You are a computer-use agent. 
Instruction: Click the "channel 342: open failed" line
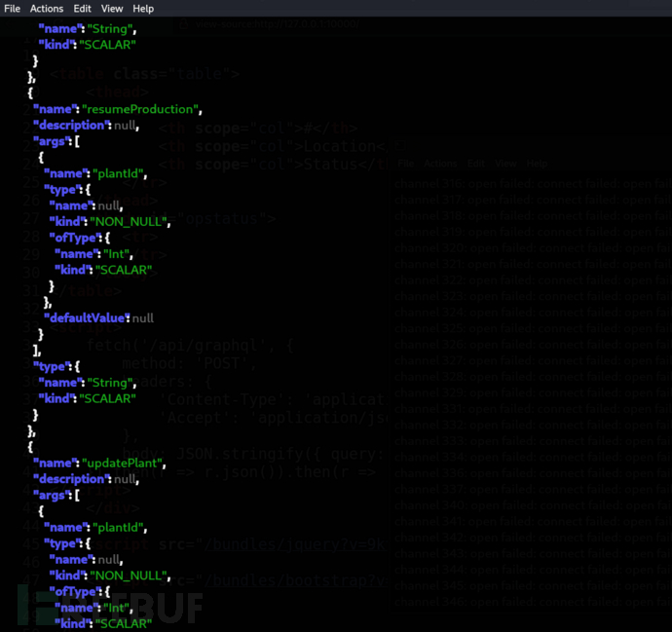(x=533, y=538)
